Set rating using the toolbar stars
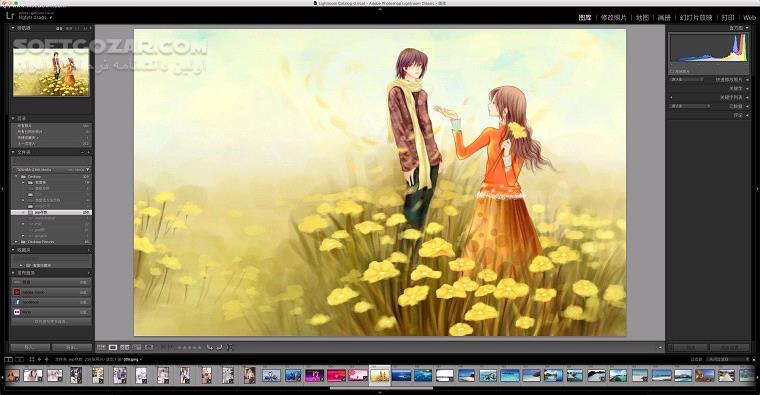Viewport: 760px width, 395px height. [190, 348]
